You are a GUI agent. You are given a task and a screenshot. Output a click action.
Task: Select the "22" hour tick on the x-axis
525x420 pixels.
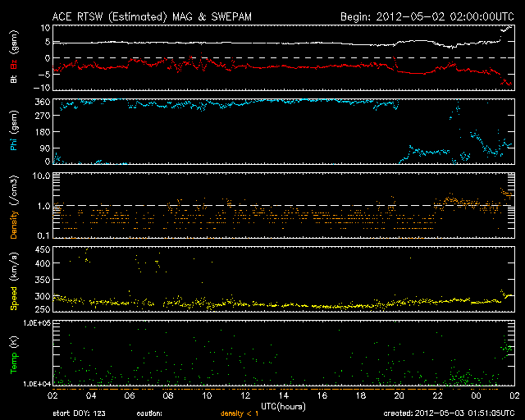(x=437, y=395)
